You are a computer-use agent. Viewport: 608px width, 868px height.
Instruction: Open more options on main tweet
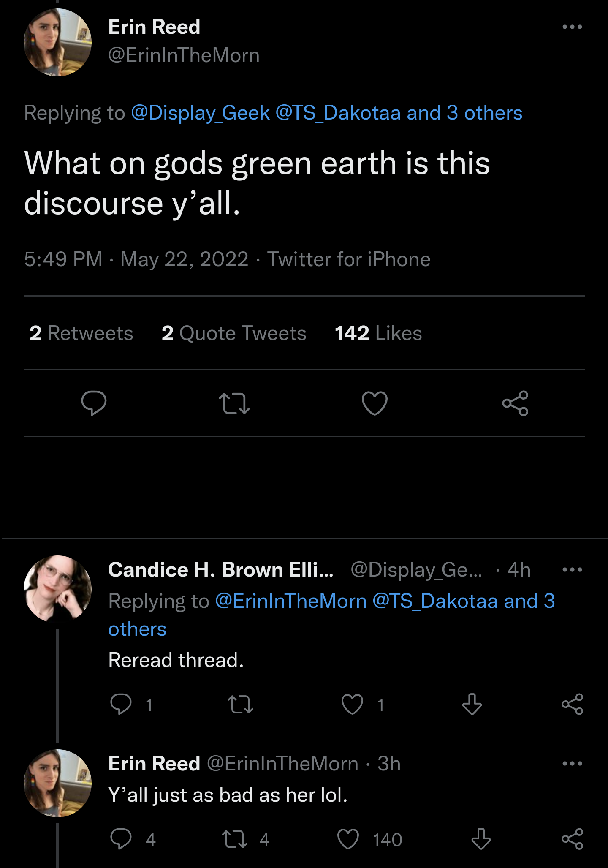(572, 27)
